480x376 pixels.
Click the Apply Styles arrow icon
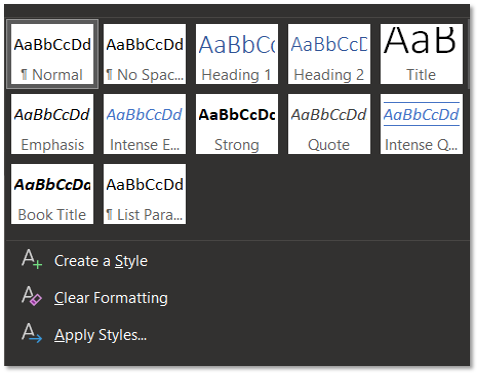[x=32, y=333]
